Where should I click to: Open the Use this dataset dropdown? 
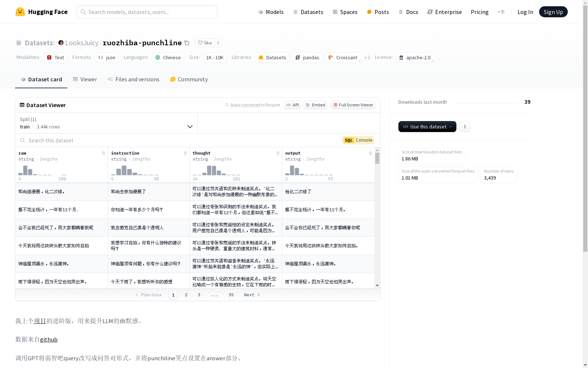(x=427, y=127)
